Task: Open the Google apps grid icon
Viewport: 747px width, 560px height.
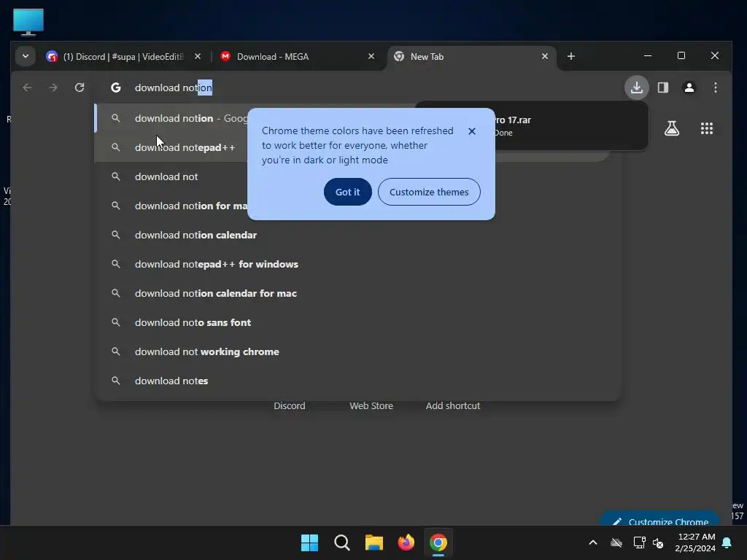Action: coord(706,128)
